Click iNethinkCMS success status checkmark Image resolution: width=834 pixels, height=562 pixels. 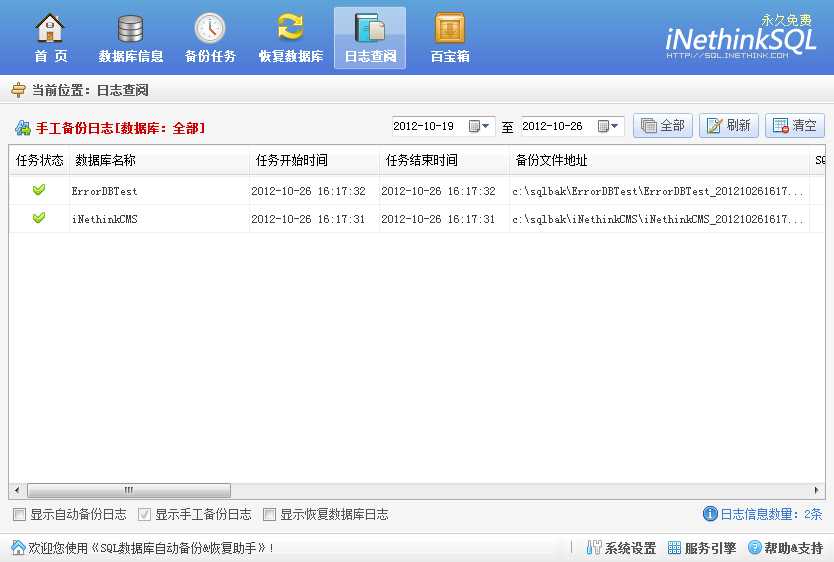(x=39, y=217)
